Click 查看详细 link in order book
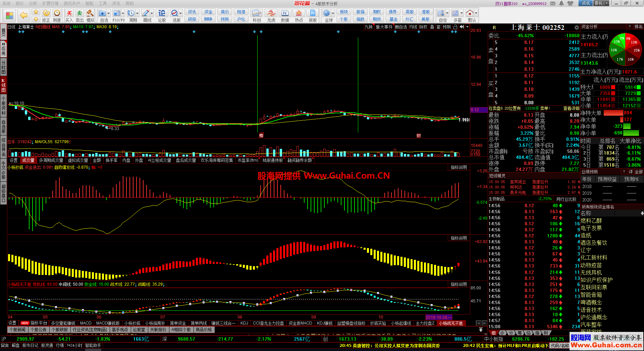Screen dimensions: 644x351 point(571,108)
